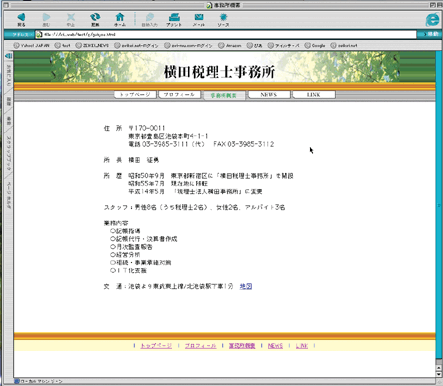443x386 pixels.
Task: Select the NEWS navigation tab
Action: (x=269, y=95)
